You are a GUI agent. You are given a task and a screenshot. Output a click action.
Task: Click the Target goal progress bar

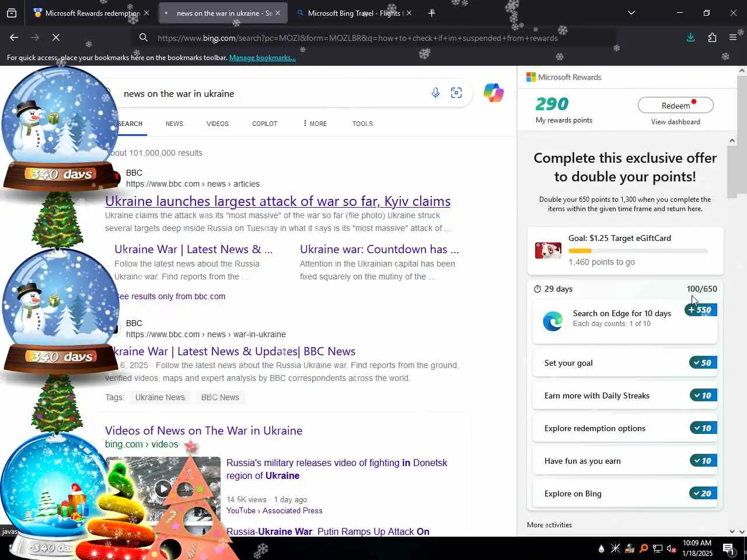(x=638, y=251)
